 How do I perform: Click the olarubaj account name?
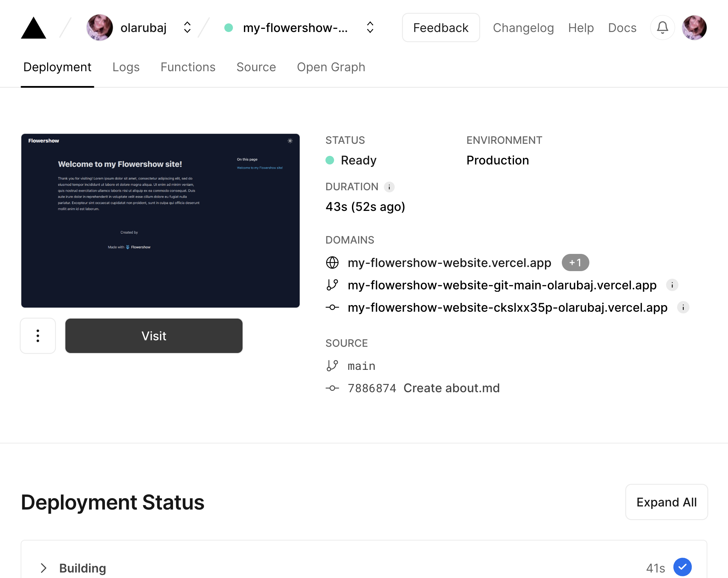click(x=143, y=28)
